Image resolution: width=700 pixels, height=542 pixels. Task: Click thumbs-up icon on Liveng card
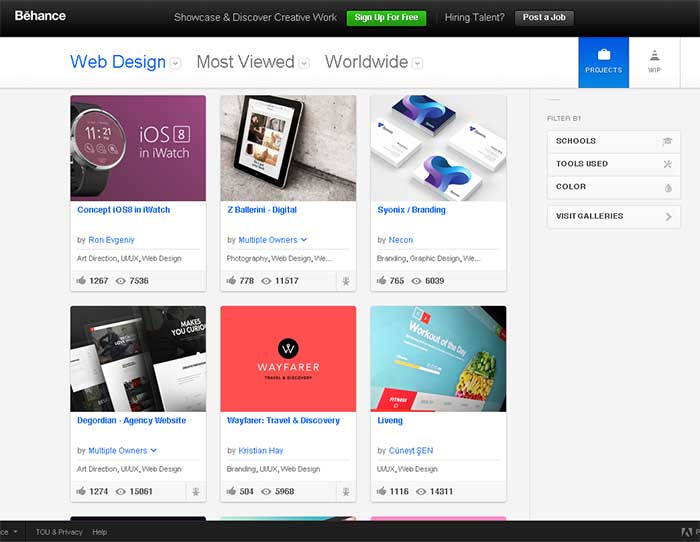pos(381,491)
